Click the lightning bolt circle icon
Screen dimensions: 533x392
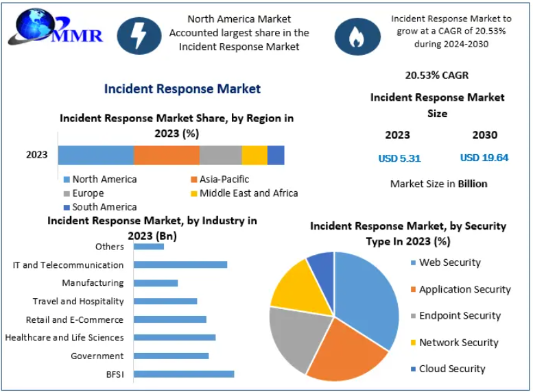pyautogui.click(x=139, y=36)
